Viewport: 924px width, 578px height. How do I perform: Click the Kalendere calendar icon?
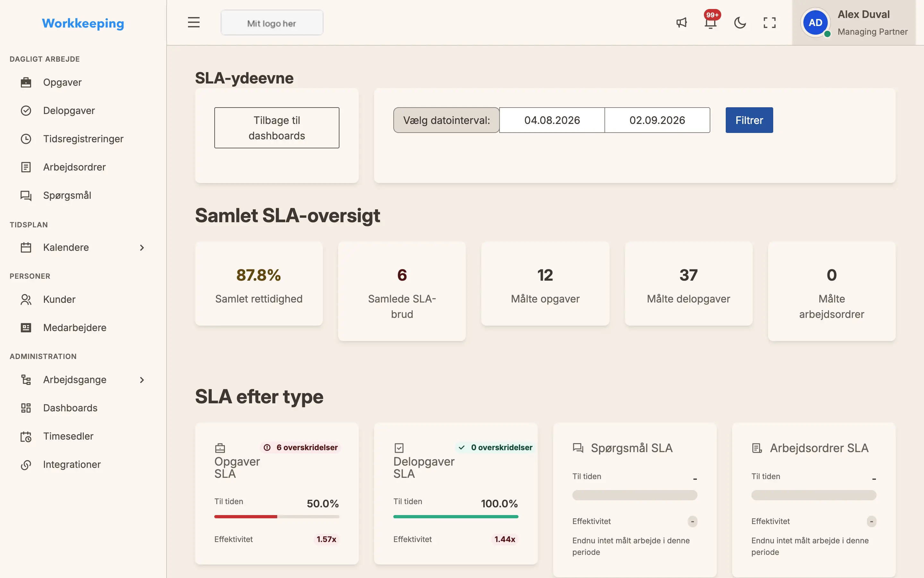click(26, 247)
